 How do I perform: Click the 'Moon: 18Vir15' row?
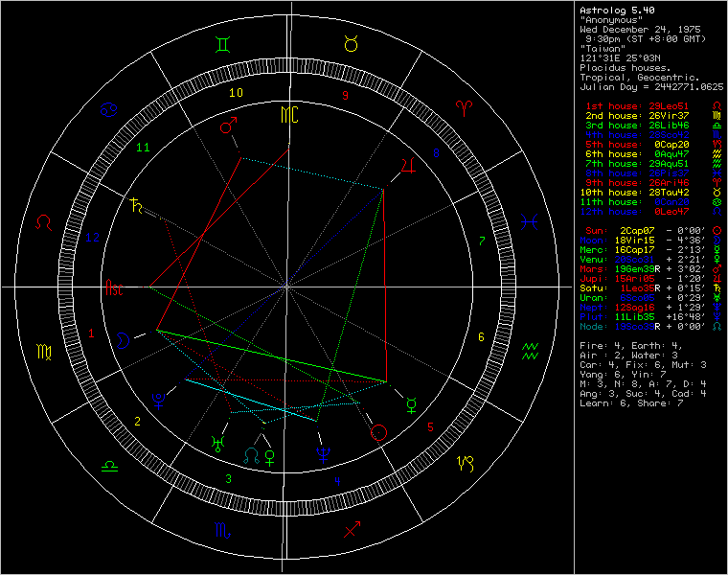[x=652, y=241]
